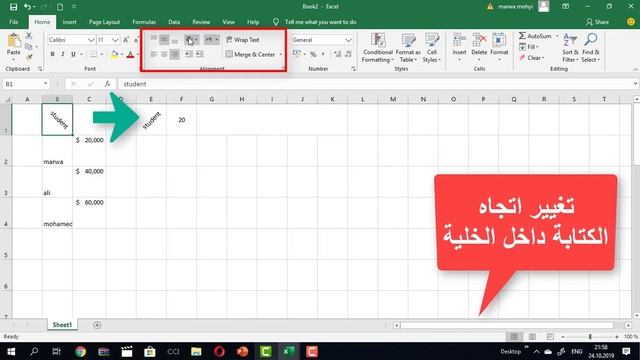Viewport: 640px width, 360px height.
Task: Toggle Top Align
Action: tap(153, 40)
